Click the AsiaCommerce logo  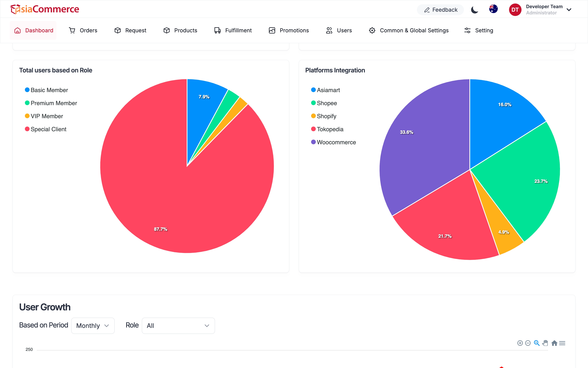coord(45,9)
